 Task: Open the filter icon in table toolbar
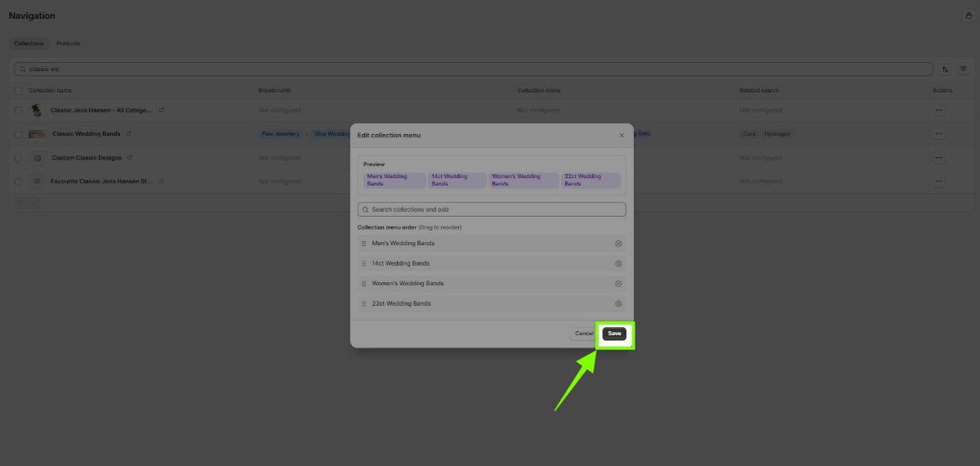(964, 69)
